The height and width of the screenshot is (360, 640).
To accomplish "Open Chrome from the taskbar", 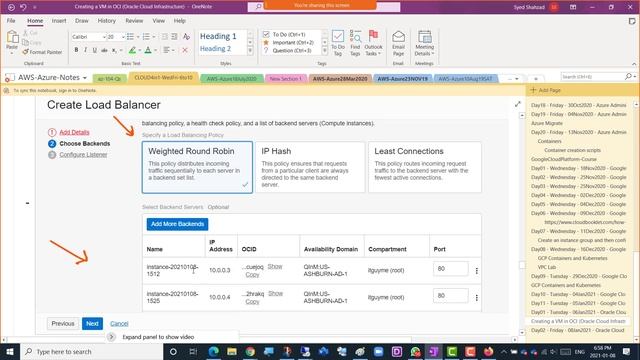I will click(250, 351).
